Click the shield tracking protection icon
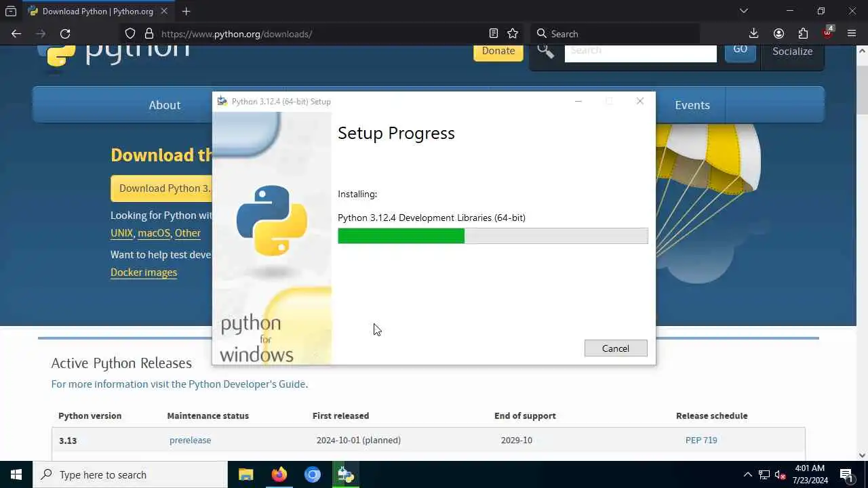This screenshot has height=488, width=868. [x=130, y=34]
